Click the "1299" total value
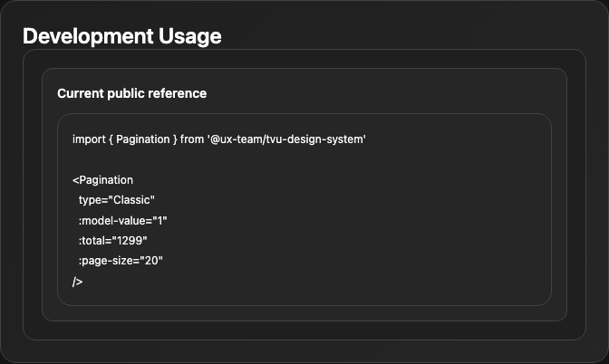Screen dimensions: 609x364 (130, 241)
